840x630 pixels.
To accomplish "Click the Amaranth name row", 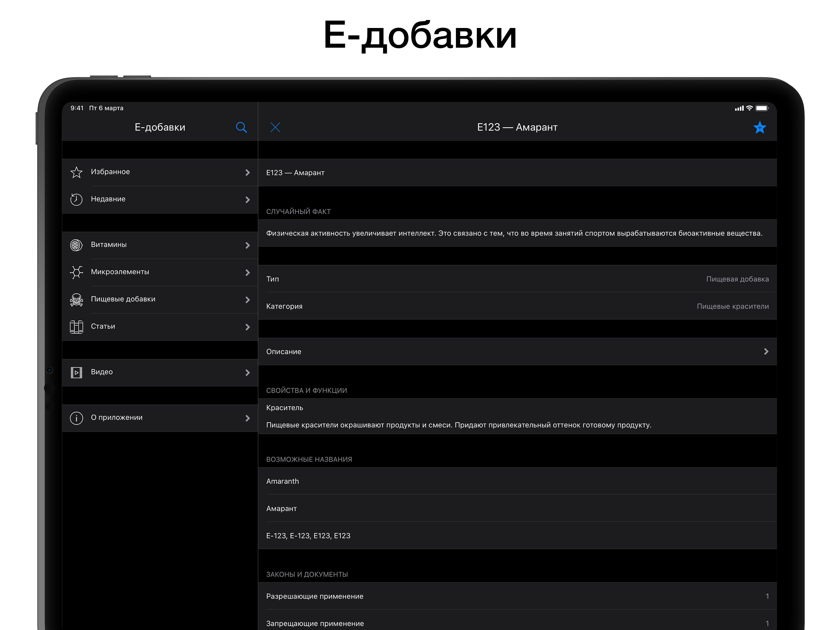I will point(517,481).
